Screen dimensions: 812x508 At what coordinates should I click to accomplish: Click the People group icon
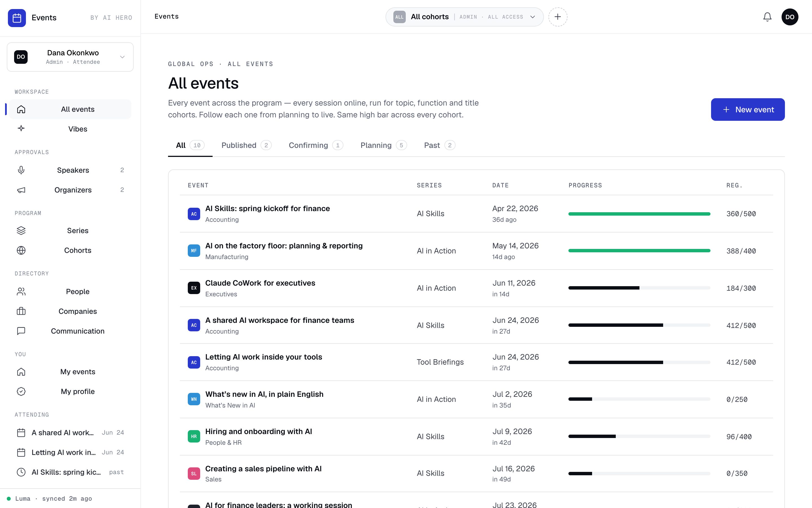click(21, 291)
